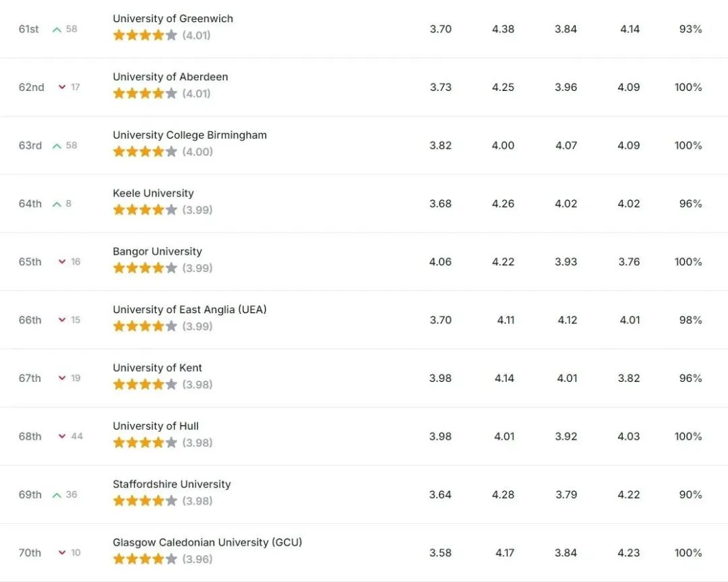The height and width of the screenshot is (582, 728).
Task: Click the 90% value in Staffordshire row
Action: pyautogui.click(x=690, y=494)
